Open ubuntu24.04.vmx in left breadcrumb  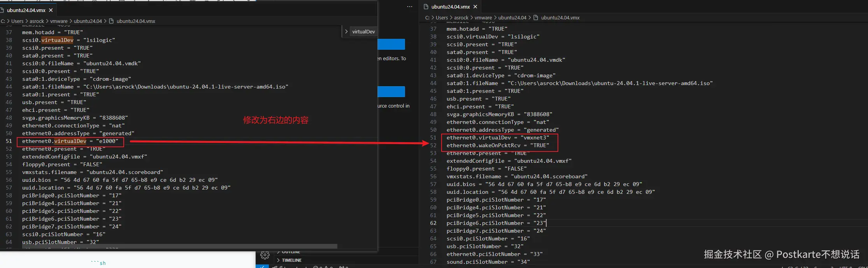pyautogui.click(x=136, y=21)
